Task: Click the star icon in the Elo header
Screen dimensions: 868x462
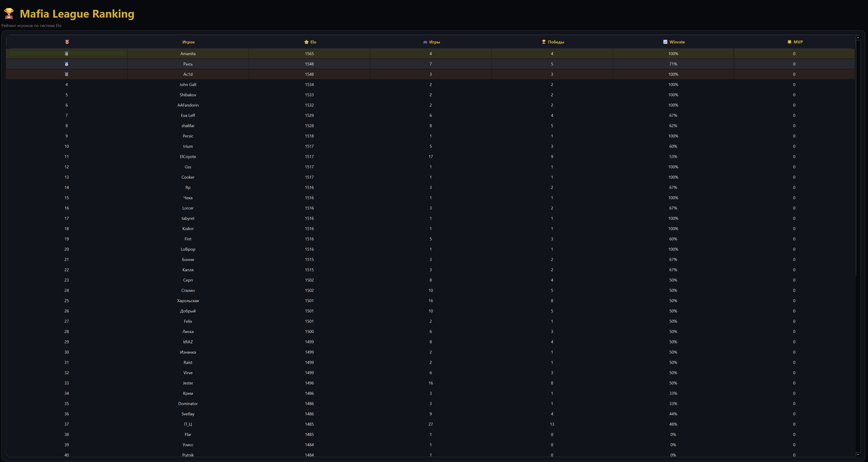Action: pyautogui.click(x=306, y=42)
